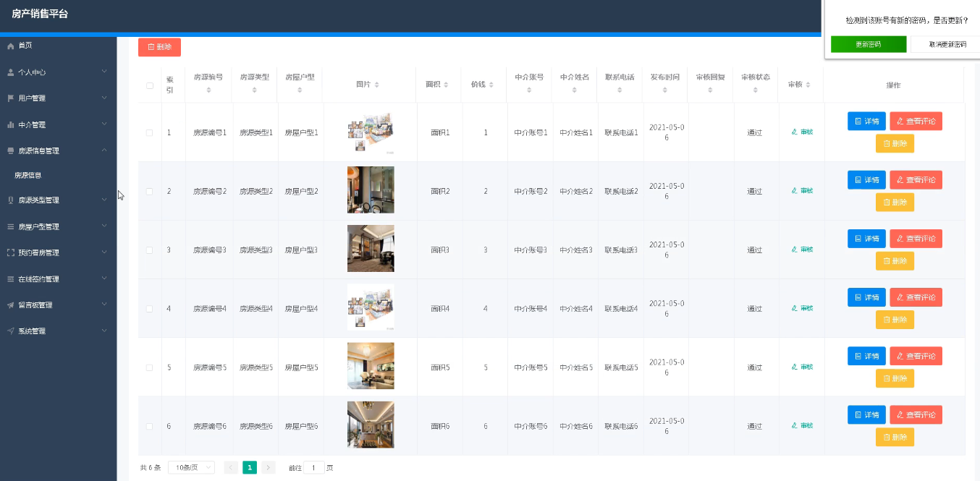Collapse the 房源信息管理 menu chevron
This screenshot has width=980, height=481.
[104, 150]
